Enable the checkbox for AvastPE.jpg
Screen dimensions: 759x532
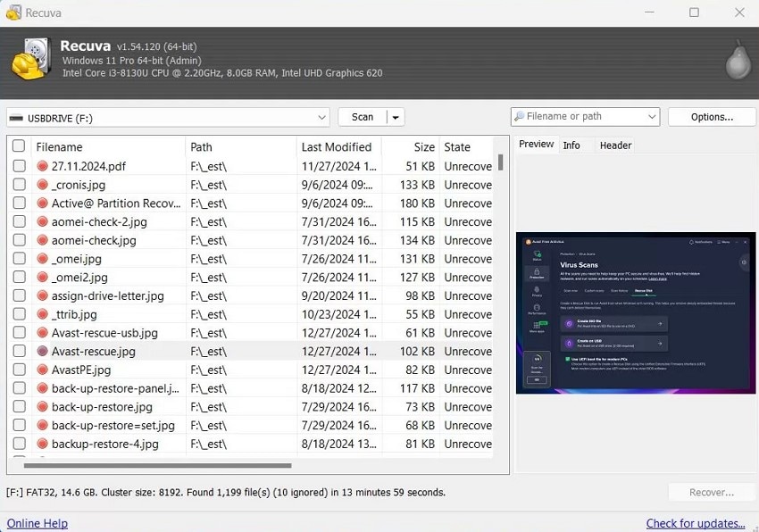click(x=20, y=370)
